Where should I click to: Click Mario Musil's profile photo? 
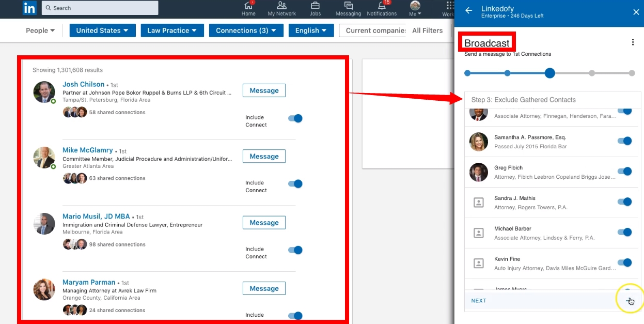point(44,224)
